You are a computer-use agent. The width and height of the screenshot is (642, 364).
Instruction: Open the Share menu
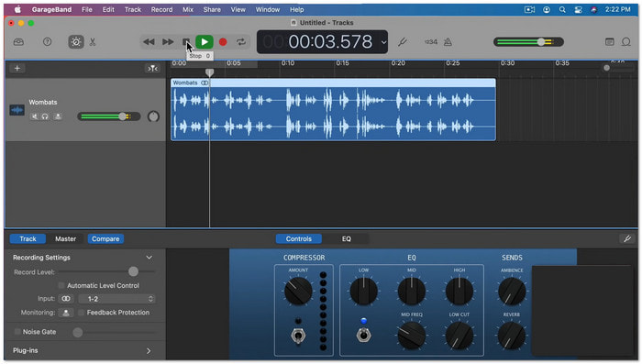pyautogui.click(x=212, y=9)
